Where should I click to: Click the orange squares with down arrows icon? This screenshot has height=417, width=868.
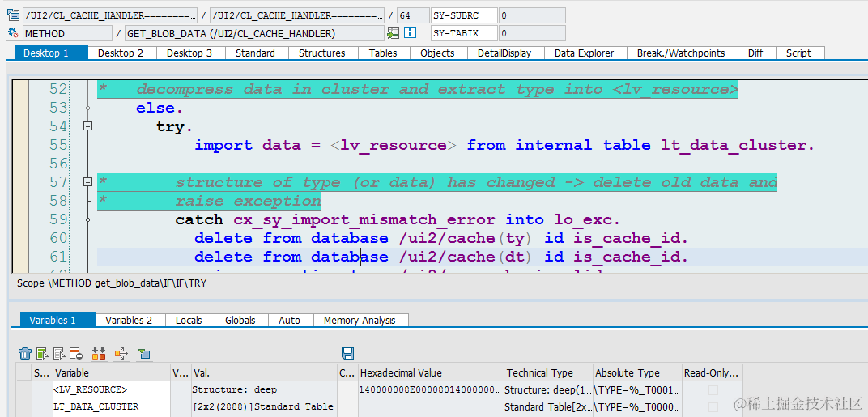tap(99, 353)
